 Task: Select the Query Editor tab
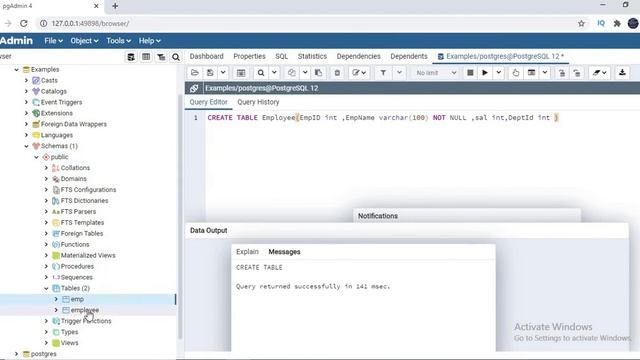(x=209, y=102)
